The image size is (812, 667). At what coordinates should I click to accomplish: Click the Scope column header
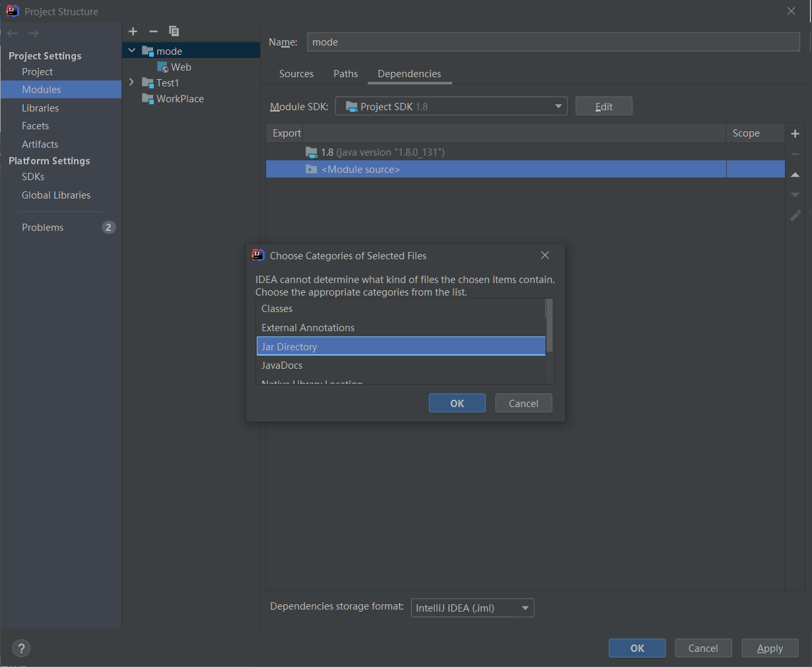pos(746,133)
